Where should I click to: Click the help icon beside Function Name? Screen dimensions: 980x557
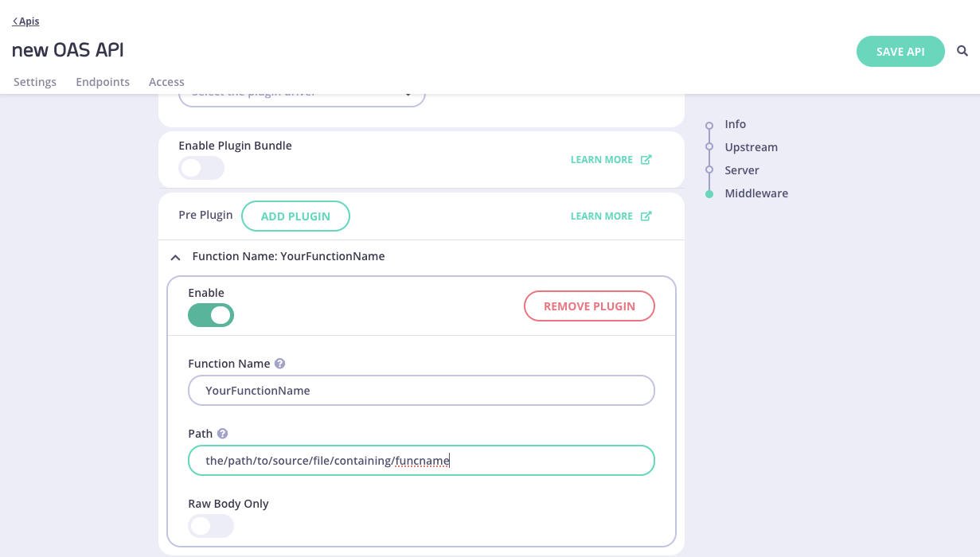tap(280, 363)
